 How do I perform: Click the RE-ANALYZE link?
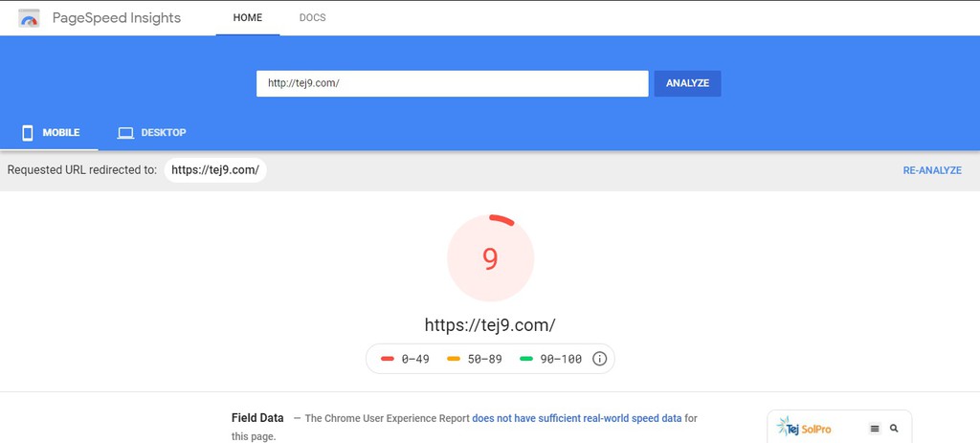[932, 170]
